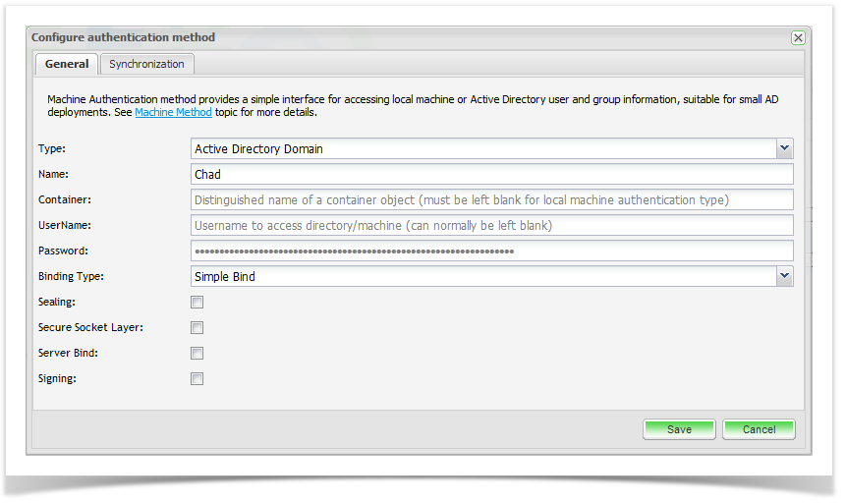Select the General tab
Screen dimensions: 846x504
[67, 65]
